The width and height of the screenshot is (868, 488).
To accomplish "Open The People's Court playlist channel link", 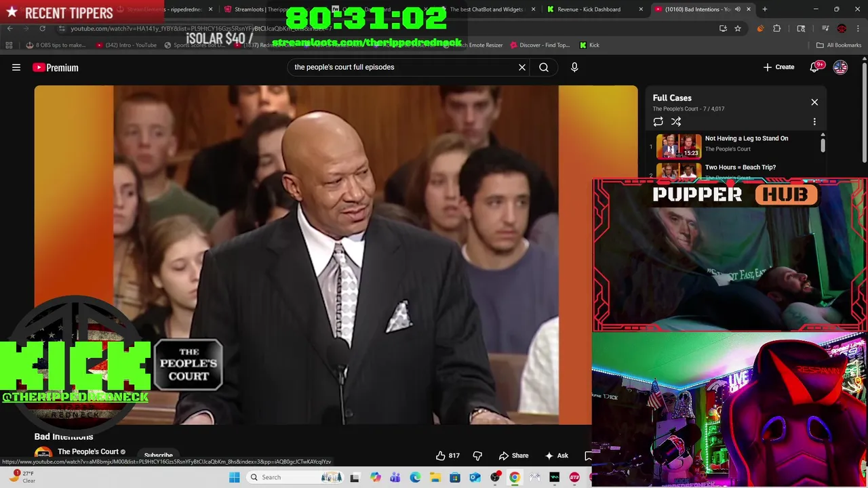I will (675, 108).
